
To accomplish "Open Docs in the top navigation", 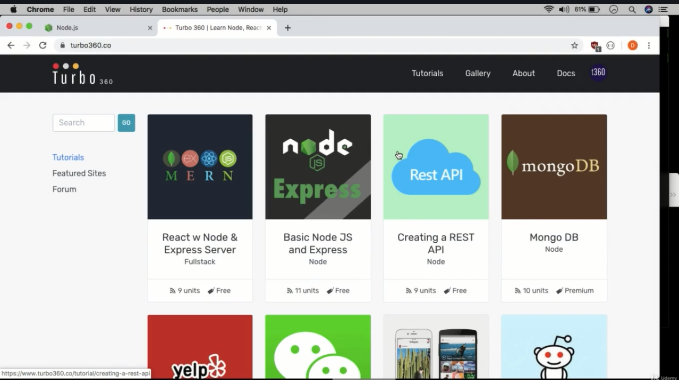I will click(566, 73).
